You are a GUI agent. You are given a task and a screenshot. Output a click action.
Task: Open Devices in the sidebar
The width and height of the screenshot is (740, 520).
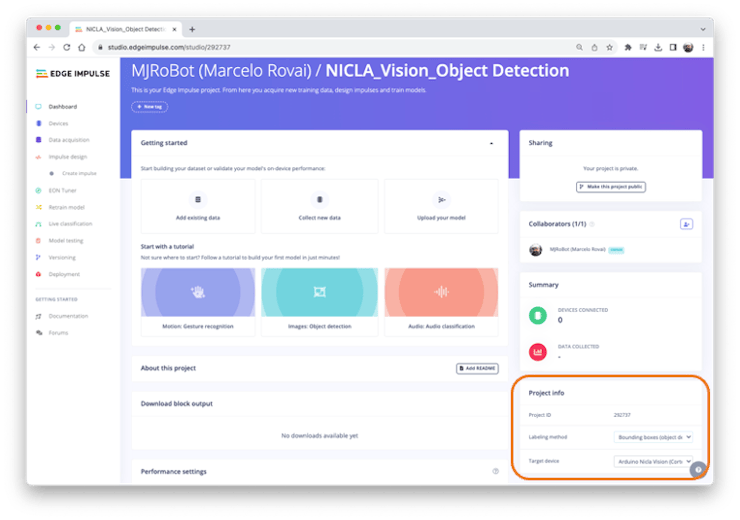point(58,124)
